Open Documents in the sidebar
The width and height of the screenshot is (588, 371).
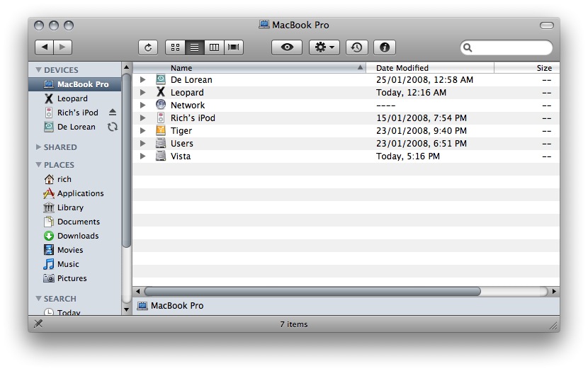coord(74,222)
